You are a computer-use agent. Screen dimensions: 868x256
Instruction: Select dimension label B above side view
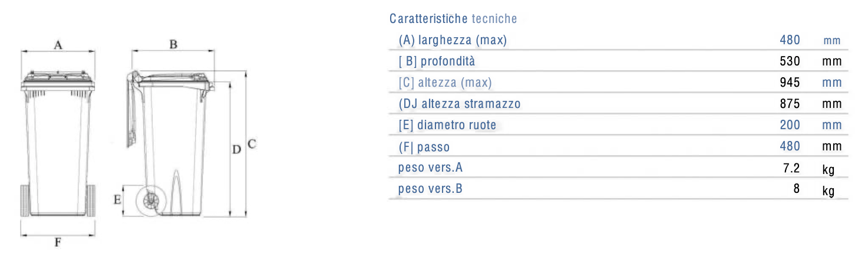(x=173, y=44)
